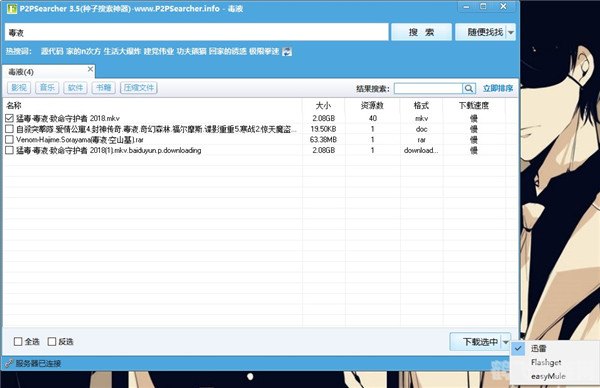Focus the main search field containing 毒液
Screen dimensions: 600x388
[197, 32]
